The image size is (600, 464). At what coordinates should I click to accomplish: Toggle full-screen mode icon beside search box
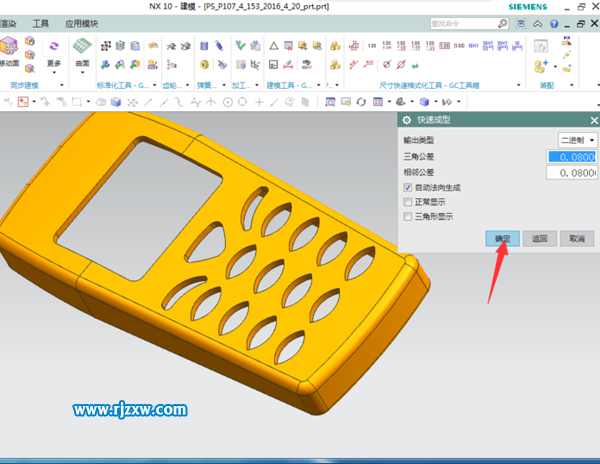pyautogui.click(x=521, y=24)
